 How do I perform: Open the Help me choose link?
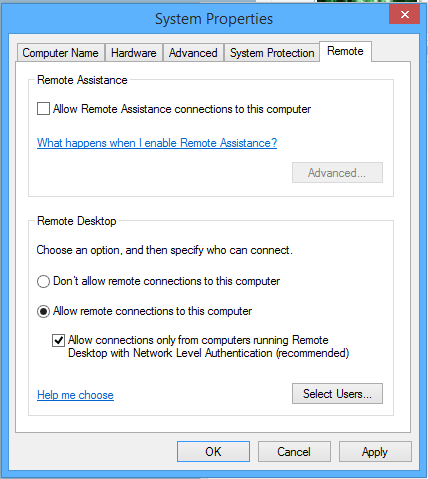coord(75,395)
